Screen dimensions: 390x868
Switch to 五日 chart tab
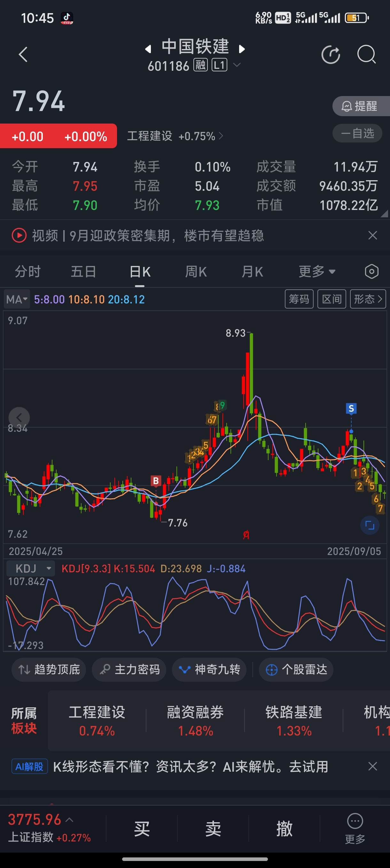pos(83,272)
